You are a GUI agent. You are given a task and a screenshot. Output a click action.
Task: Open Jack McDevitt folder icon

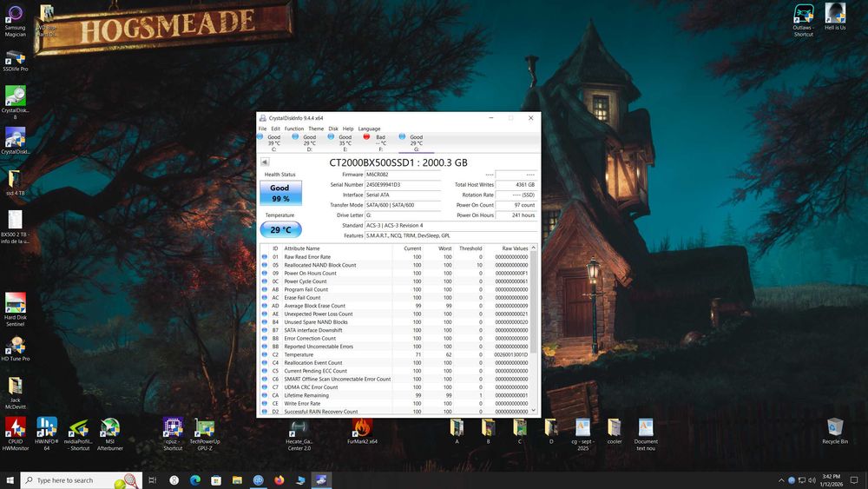(15, 393)
